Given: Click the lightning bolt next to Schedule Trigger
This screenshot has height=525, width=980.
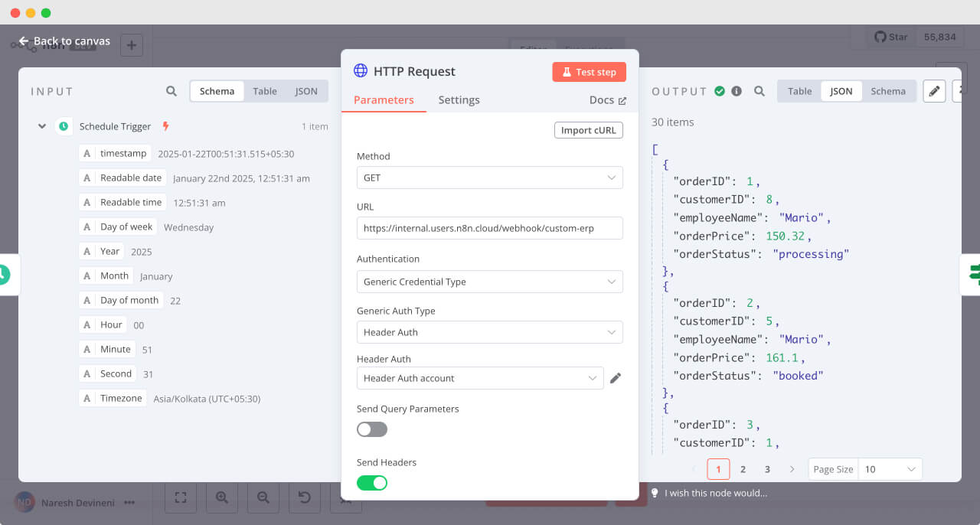Looking at the screenshot, I should pos(165,126).
